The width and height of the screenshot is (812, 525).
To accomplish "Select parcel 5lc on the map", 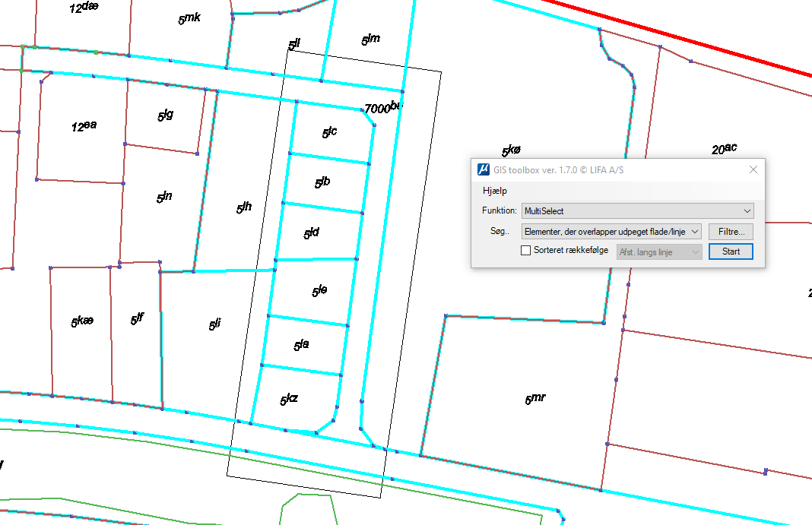I will 329,133.
